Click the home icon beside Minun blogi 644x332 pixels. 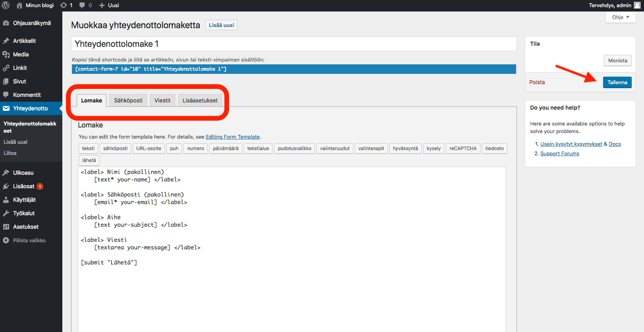(19, 5)
